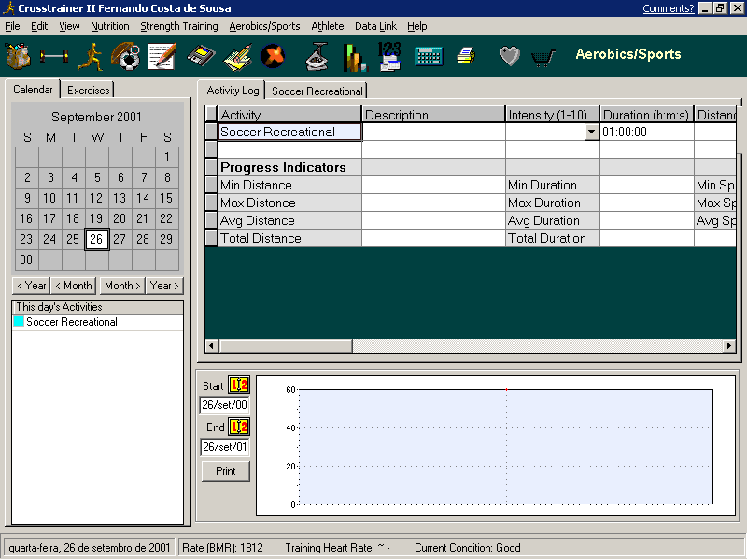Click the right arrow of horizontal scrollbar

[730, 346]
